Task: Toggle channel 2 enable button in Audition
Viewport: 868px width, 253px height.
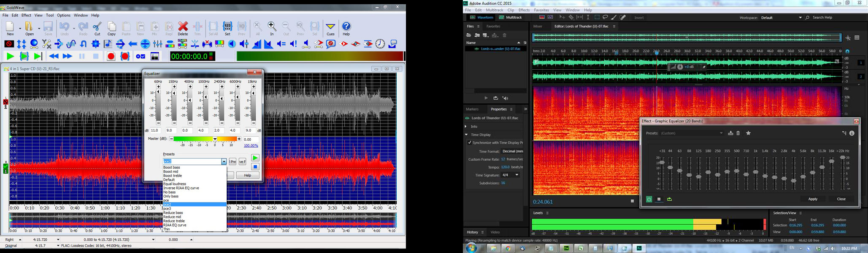Action: pos(861,77)
